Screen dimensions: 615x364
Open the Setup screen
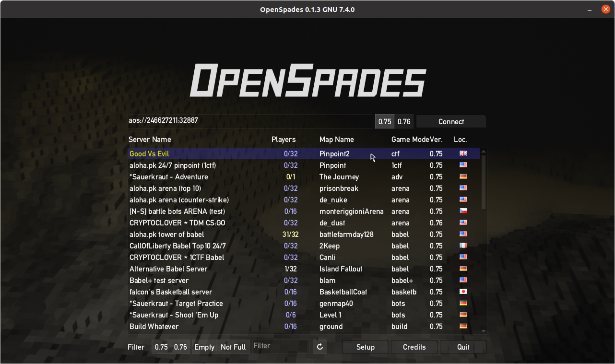pyautogui.click(x=366, y=347)
